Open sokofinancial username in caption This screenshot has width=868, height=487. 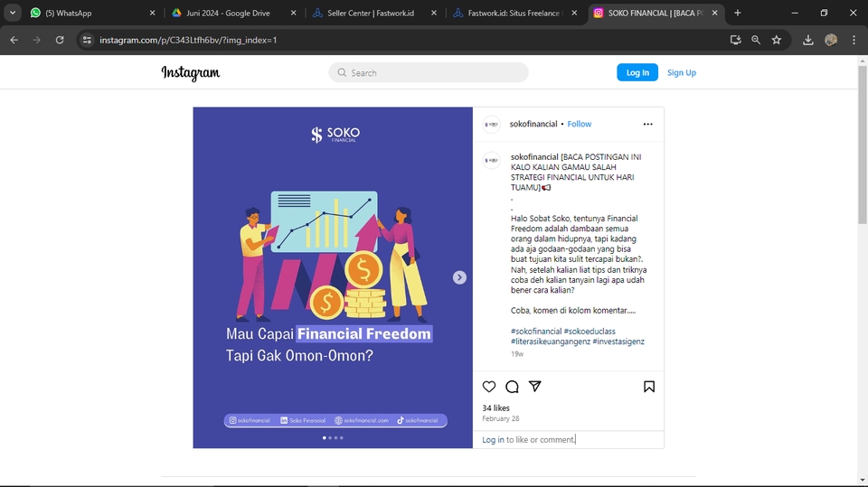[534, 157]
